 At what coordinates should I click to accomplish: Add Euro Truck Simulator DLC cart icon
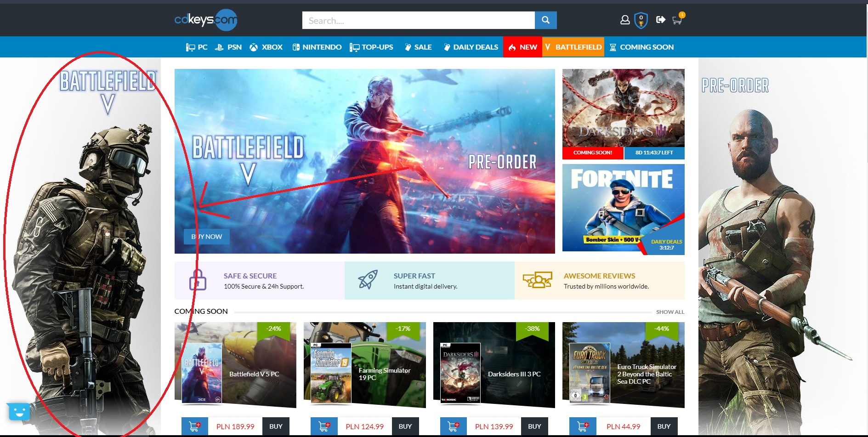click(583, 426)
